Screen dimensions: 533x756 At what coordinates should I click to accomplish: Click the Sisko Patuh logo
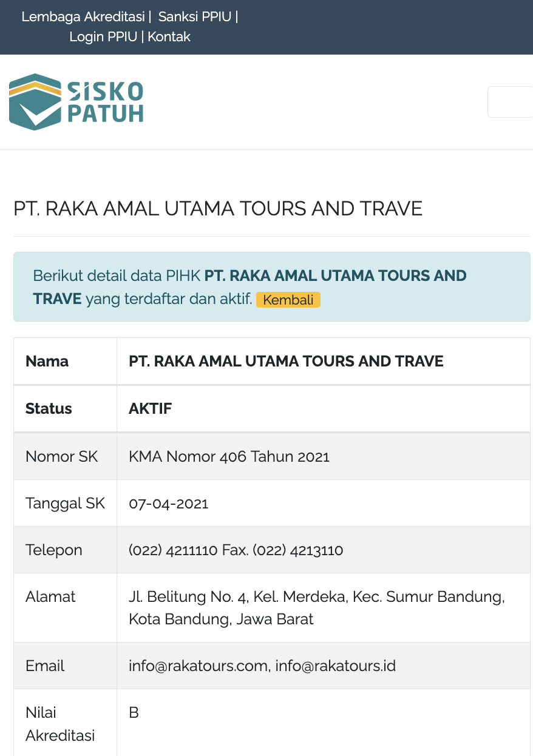(76, 102)
